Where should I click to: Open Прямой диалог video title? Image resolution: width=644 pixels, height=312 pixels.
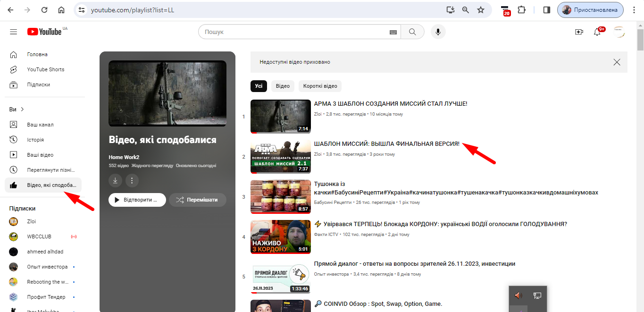(414, 264)
